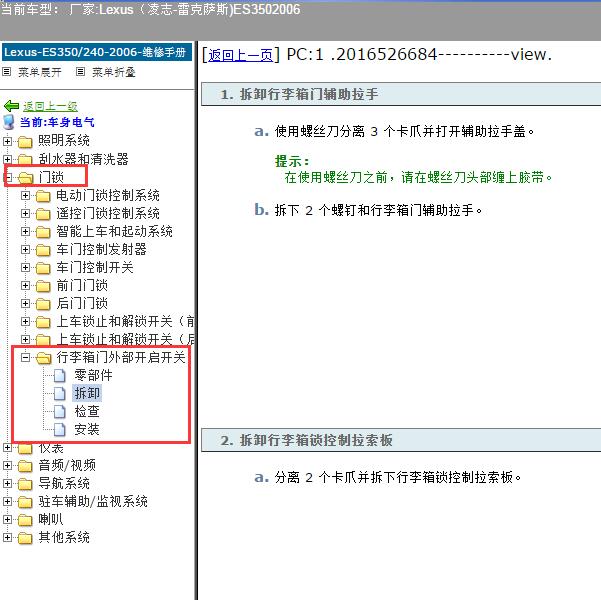Viewport: 601px width, 600px height.
Task: Open the 安装 page
Action: [87, 429]
